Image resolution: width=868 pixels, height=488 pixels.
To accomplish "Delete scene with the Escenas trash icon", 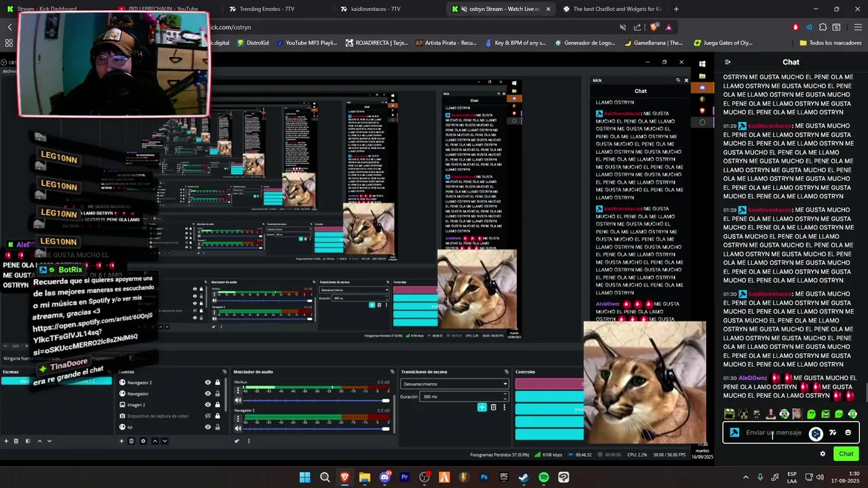I will coord(16,441).
